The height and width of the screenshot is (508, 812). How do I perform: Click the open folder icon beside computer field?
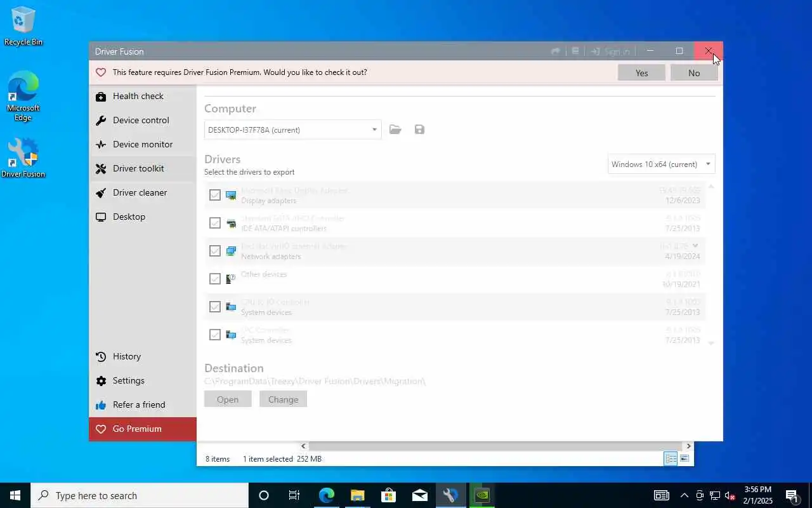pyautogui.click(x=395, y=130)
